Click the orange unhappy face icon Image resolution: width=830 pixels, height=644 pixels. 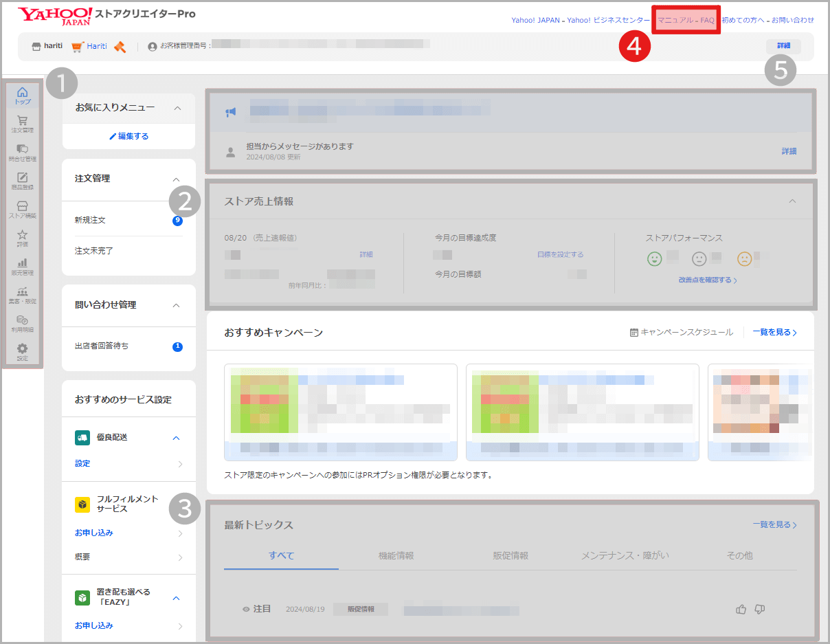744,259
